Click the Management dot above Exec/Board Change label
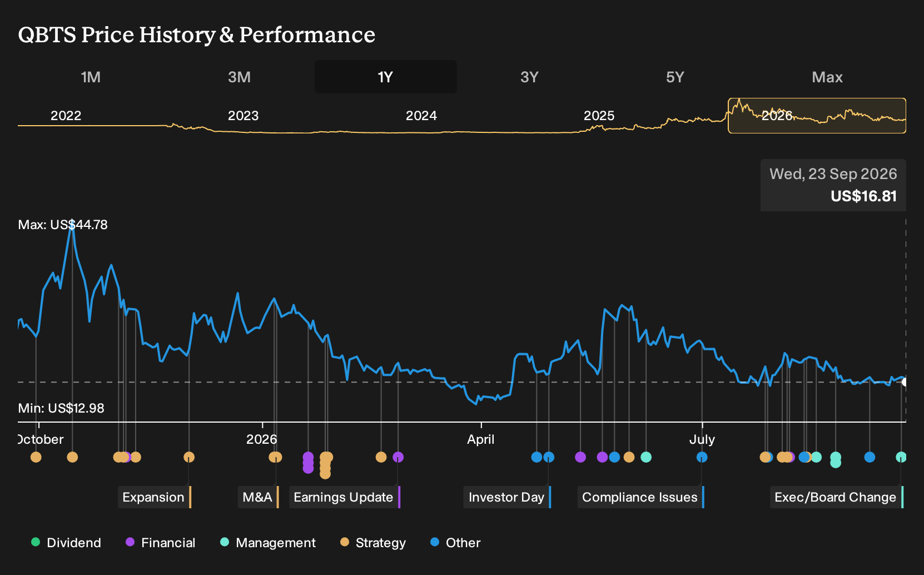The image size is (924, 575). (901, 457)
